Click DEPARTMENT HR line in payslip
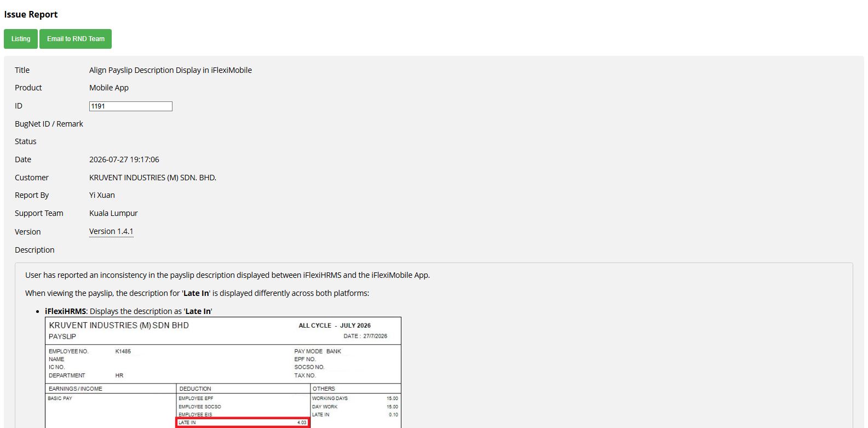Viewport: 868px width, 428px height. 86,375
